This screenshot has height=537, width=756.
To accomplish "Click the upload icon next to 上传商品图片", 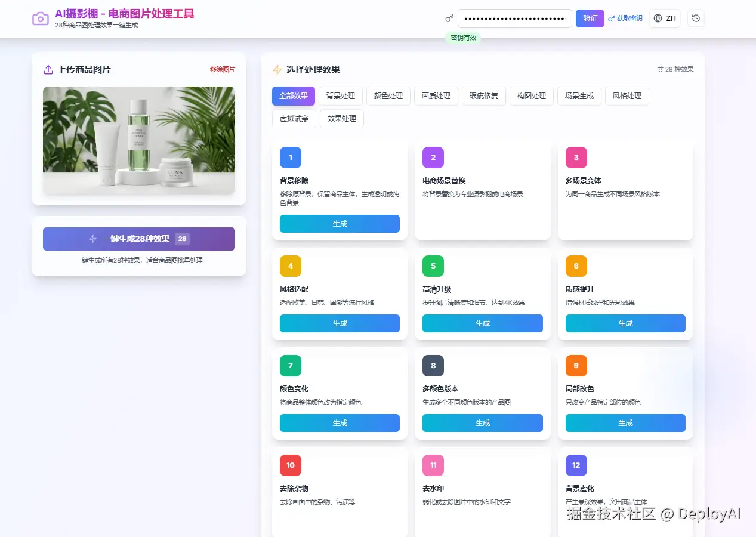I will click(48, 70).
